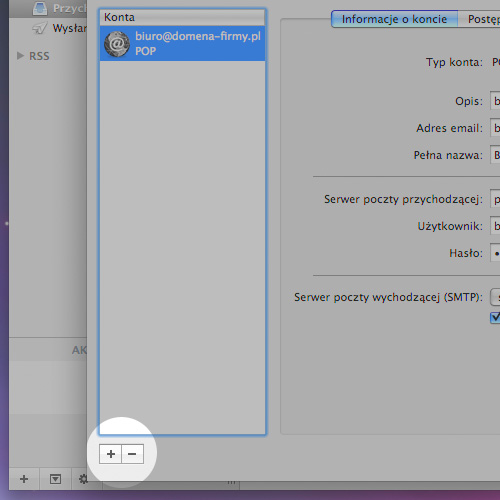Click incoming mail server field

click(x=495, y=199)
